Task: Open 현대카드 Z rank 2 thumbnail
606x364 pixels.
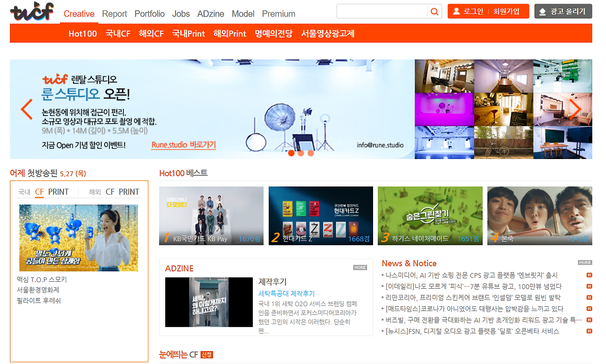Action: click(321, 216)
